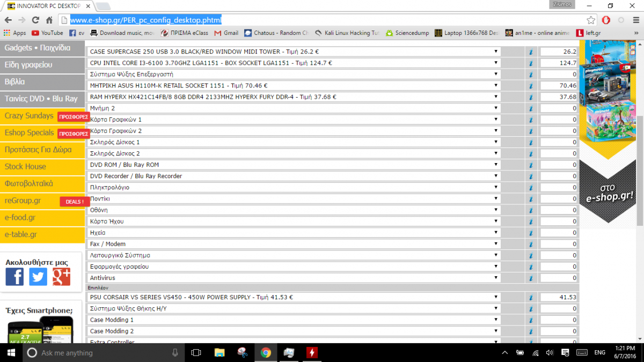Click the info icon for the Οθόνη row
The height and width of the screenshot is (362, 644).
[530, 210]
